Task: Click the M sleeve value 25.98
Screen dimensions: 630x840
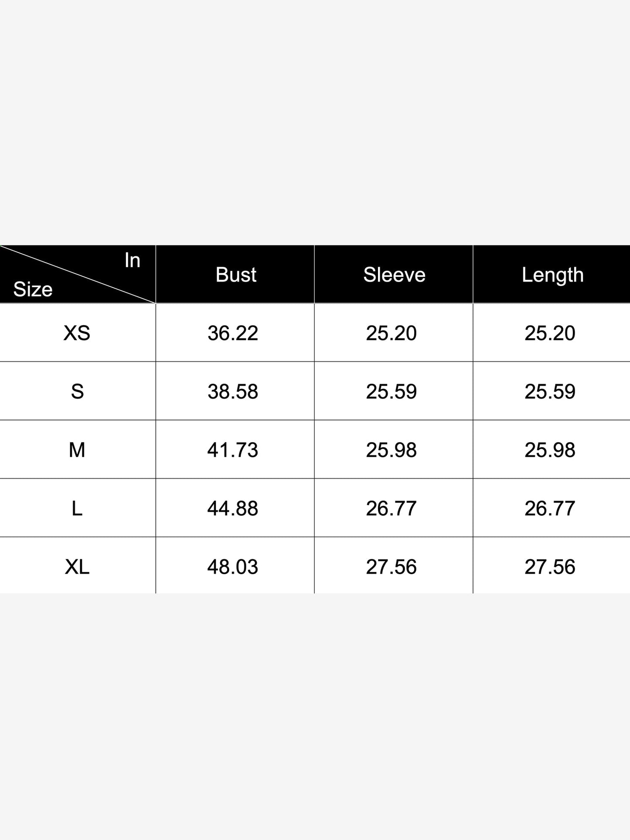Action: click(x=391, y=450)
